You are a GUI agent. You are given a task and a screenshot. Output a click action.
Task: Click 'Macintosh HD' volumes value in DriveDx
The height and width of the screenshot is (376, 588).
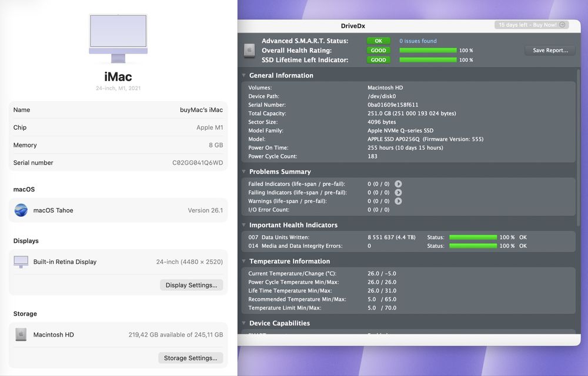click(x=385, y=88)
